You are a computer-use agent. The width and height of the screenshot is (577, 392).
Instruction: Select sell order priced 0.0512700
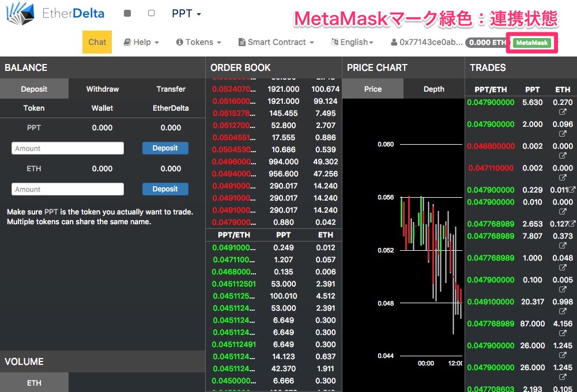[x=274, y=126]
